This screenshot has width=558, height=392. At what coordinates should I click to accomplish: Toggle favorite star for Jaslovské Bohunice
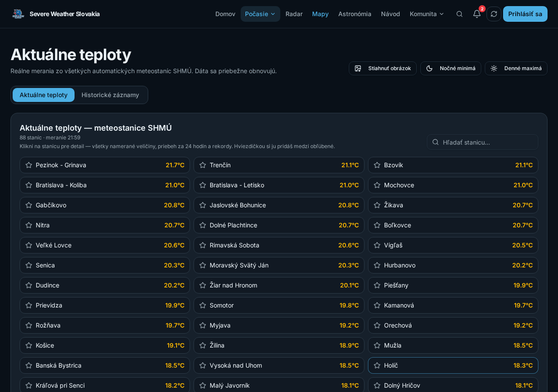pyautogui.click(x=203, y=205)
